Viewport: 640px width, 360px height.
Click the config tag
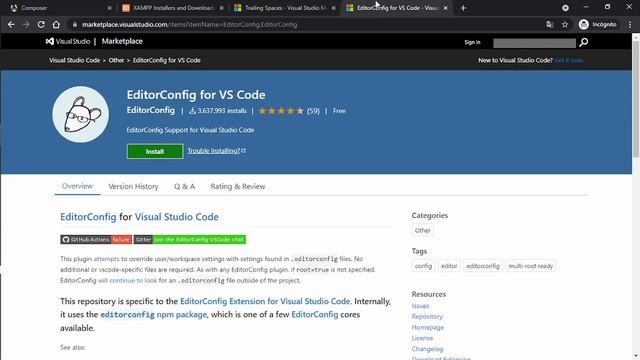click(x=423, y=266)
